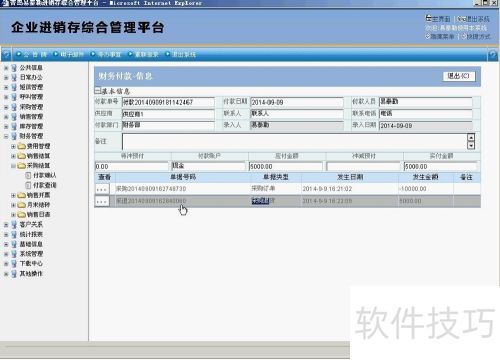The width and height of the screenshot is (500, 360).
Task: Click the 付款账户 field showing 现金
Action: [209, 166]
